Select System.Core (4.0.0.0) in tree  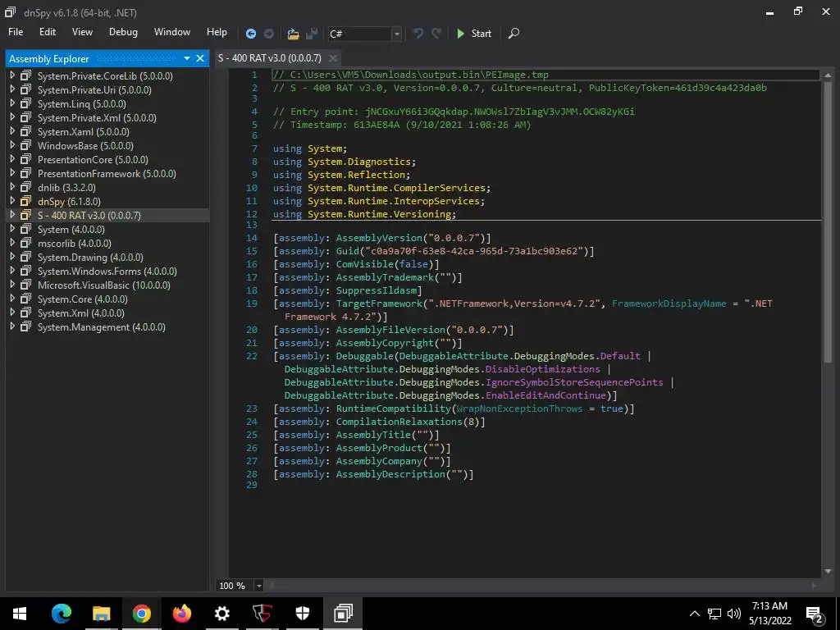[x=83, y=299]
